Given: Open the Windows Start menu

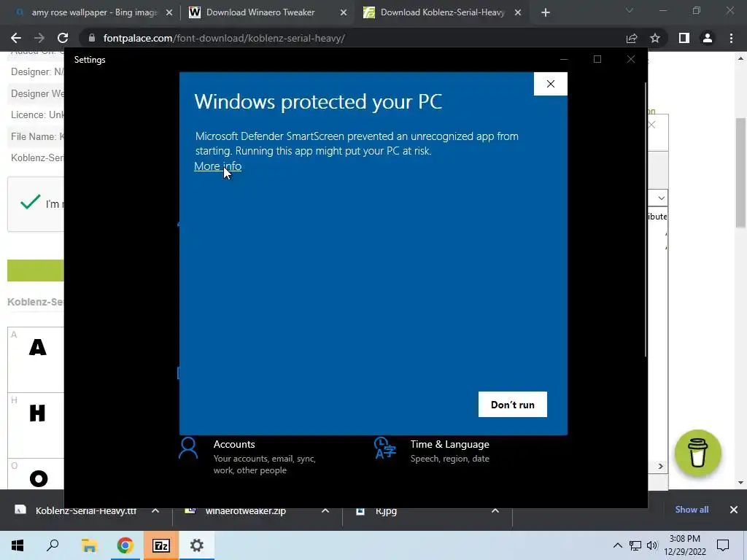Looking at the screenshot, I should point(18,545).
